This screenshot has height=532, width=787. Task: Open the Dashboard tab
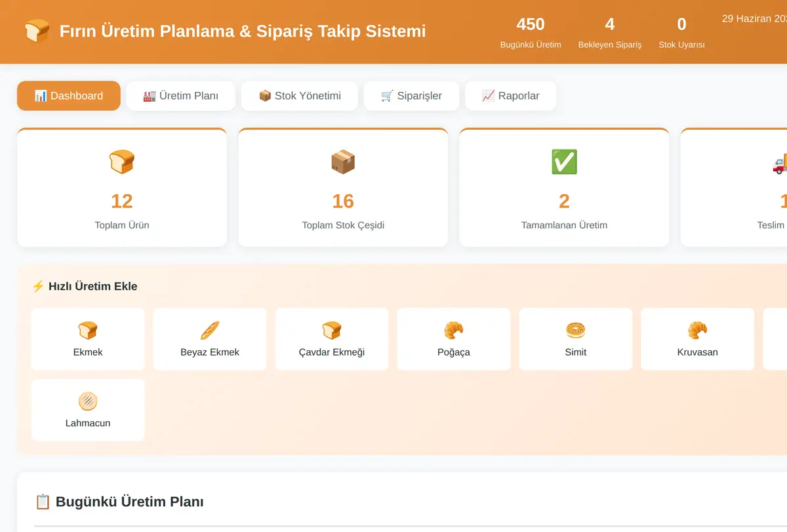[x=69, y=96]
